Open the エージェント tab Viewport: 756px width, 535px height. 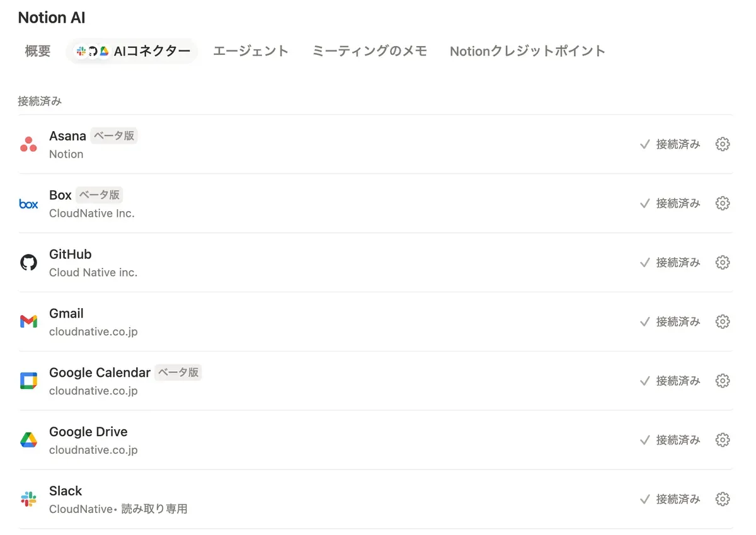point(251,51)
